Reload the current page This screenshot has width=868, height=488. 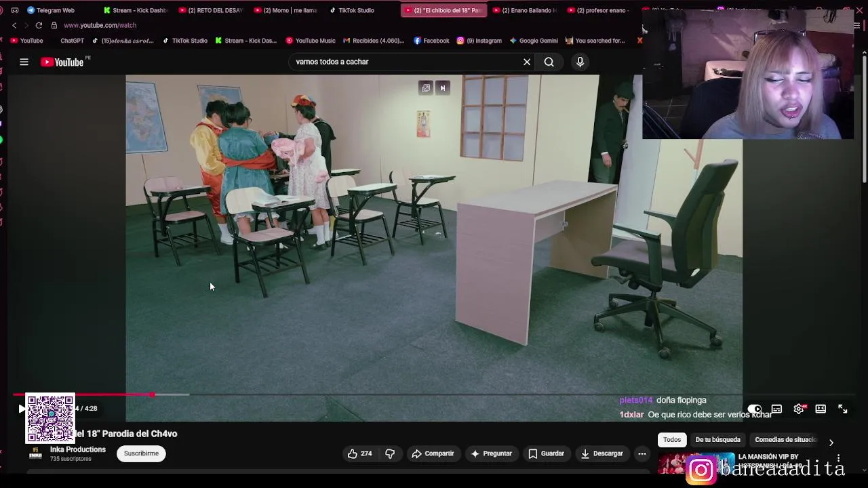[x=39, y=25]
